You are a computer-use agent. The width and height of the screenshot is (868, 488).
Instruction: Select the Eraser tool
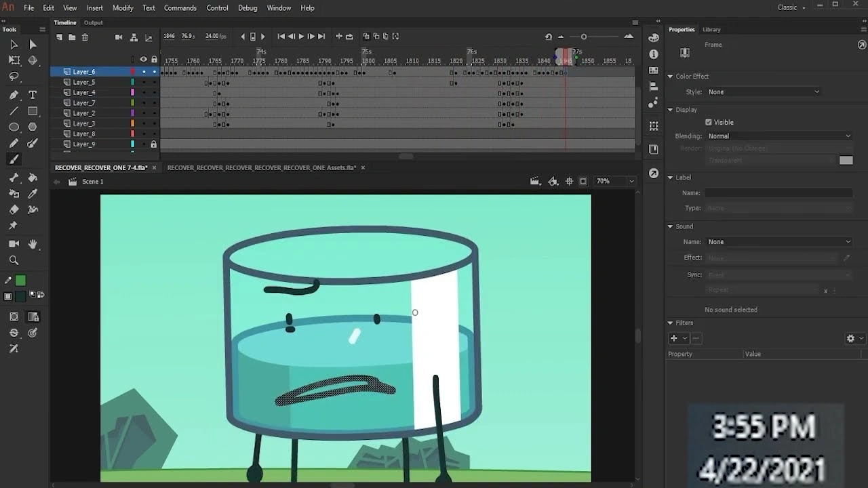(14, 210)
